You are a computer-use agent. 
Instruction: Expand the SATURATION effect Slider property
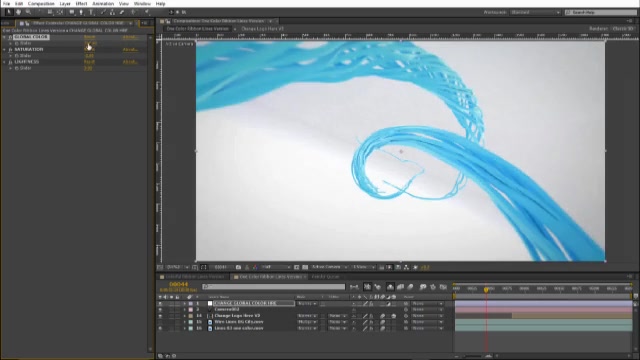tap(11, 56)
